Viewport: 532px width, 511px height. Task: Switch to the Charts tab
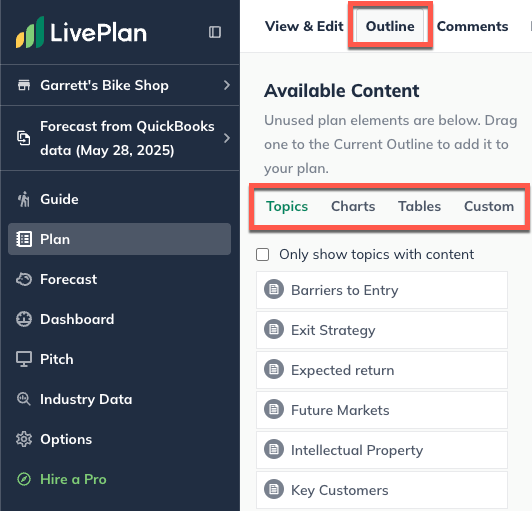coord(353,206)
